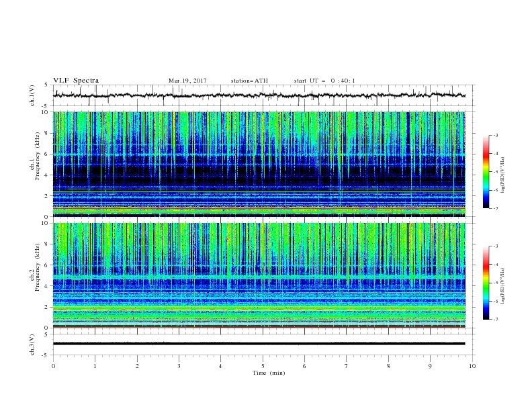Click the '-3' label on ch.1 color bar

point(495,135)
